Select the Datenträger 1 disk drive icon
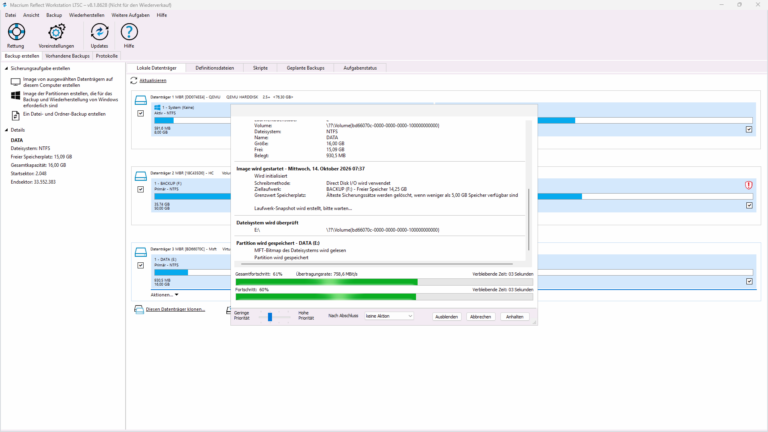 (x=141, y=100)
